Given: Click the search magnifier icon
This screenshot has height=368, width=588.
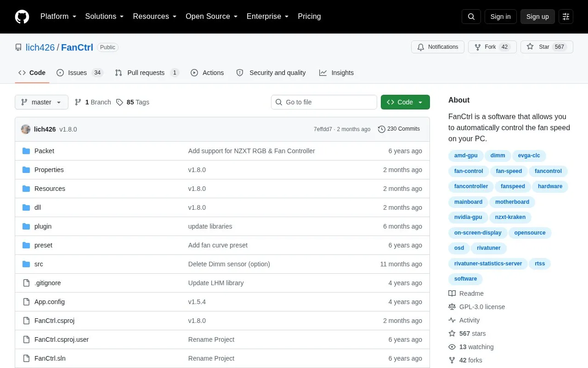Looking at the screenshot, I should pos(471,17).
